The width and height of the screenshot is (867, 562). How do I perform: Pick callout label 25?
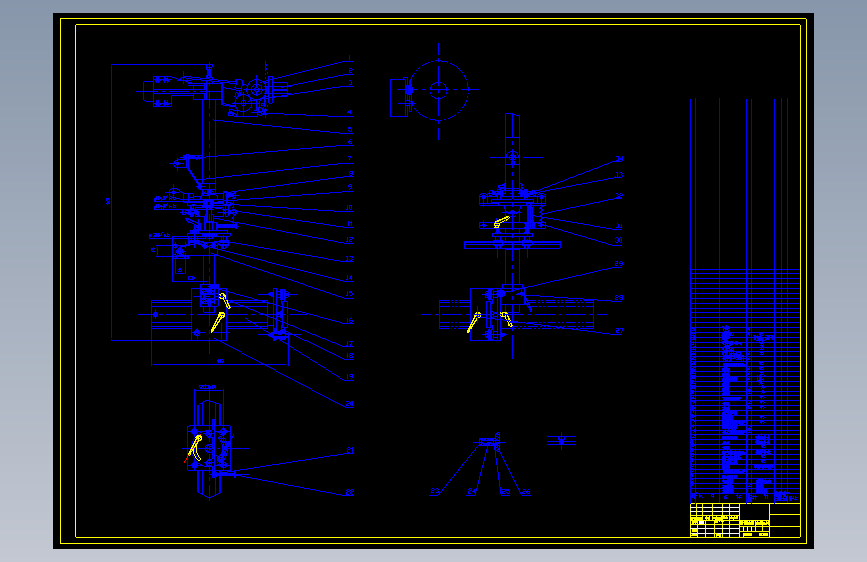click(505, 492)
